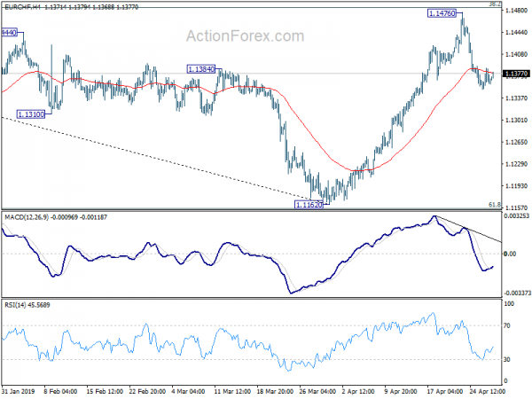Viewport: 532px width, 399px height.
Task: Click the RSI(14) indicator label
Action: pos(15,305)
